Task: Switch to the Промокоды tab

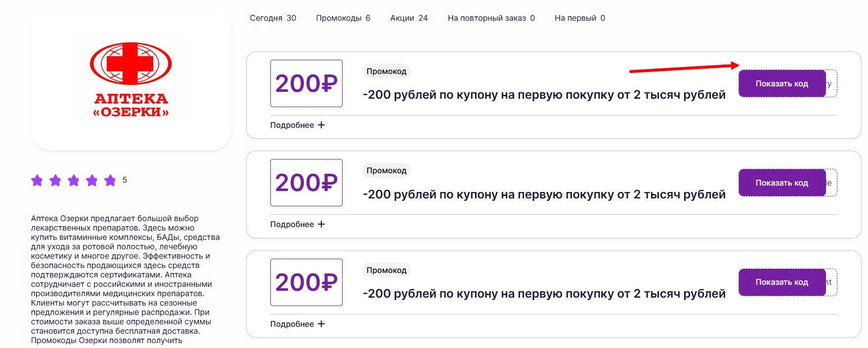Action: 342,18
